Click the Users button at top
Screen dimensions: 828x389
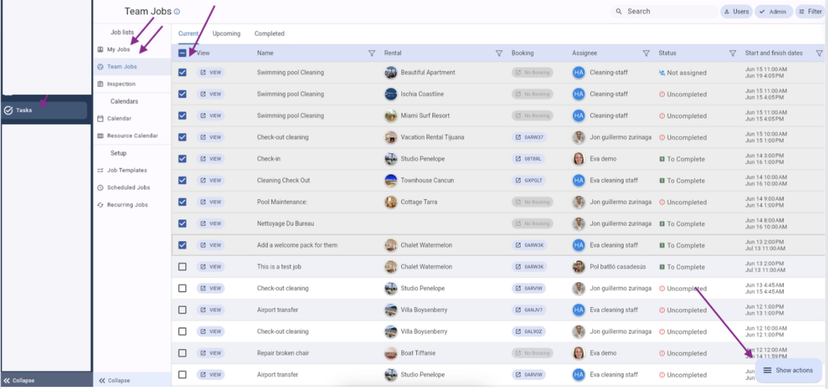[x=736, y=12]
